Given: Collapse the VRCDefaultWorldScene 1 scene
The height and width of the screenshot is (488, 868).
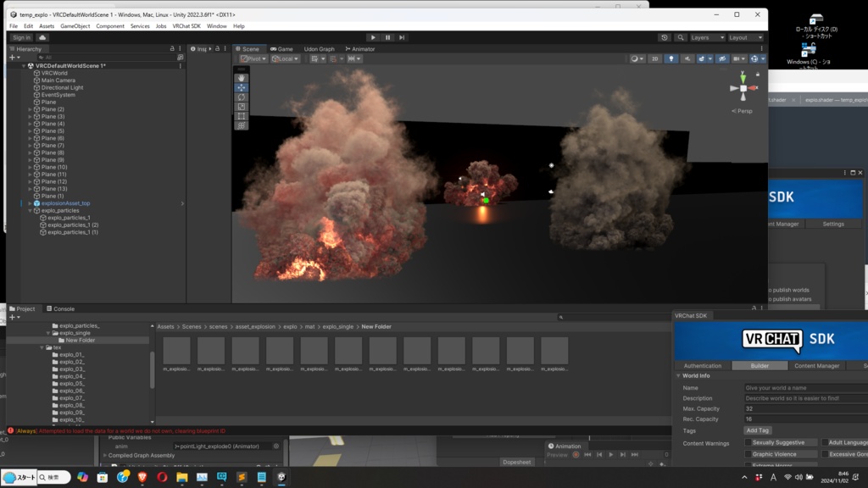Looking at the screenshot, I should click(x=24, y=66).
